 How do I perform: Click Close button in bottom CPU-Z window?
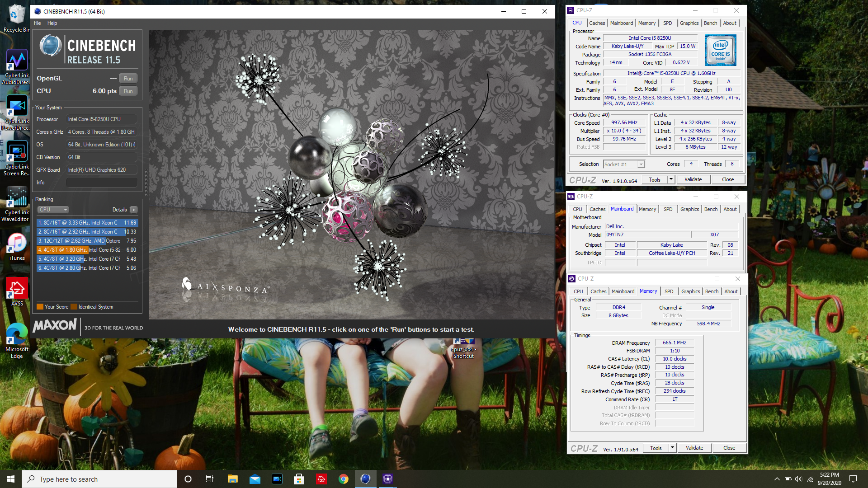click(x=729, y=448)
